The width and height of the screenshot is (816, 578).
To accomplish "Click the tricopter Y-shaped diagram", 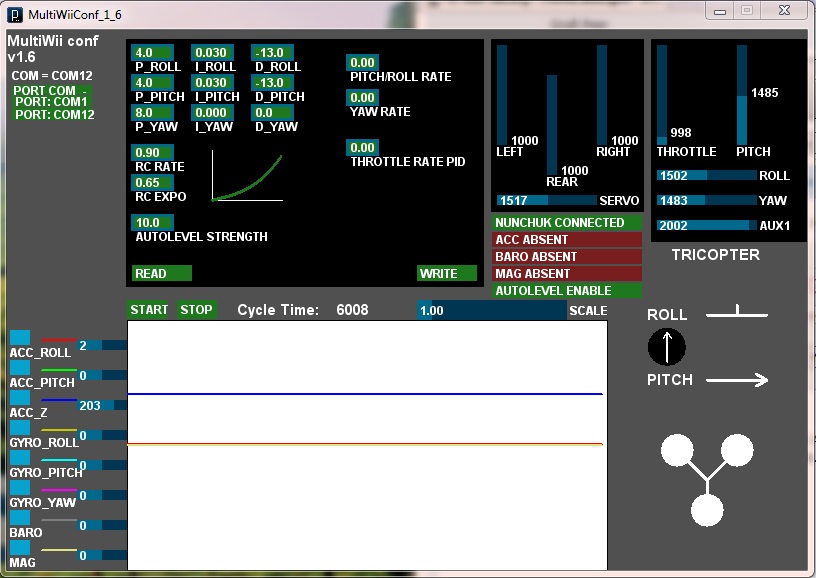I will pyautogui.click(x=707, y=480).
